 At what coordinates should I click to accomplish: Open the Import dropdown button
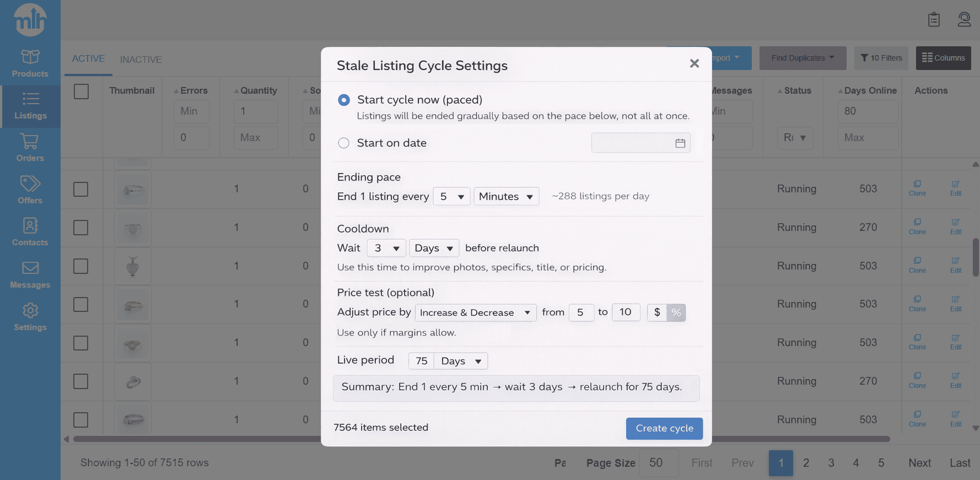tap(731, 58)
